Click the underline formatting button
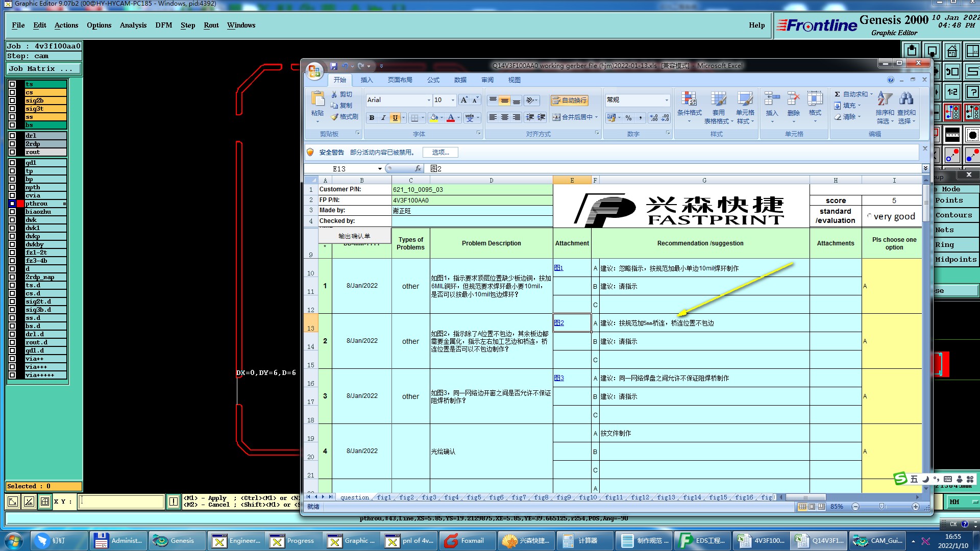This screenshot has width=980, height=551. 395,118
